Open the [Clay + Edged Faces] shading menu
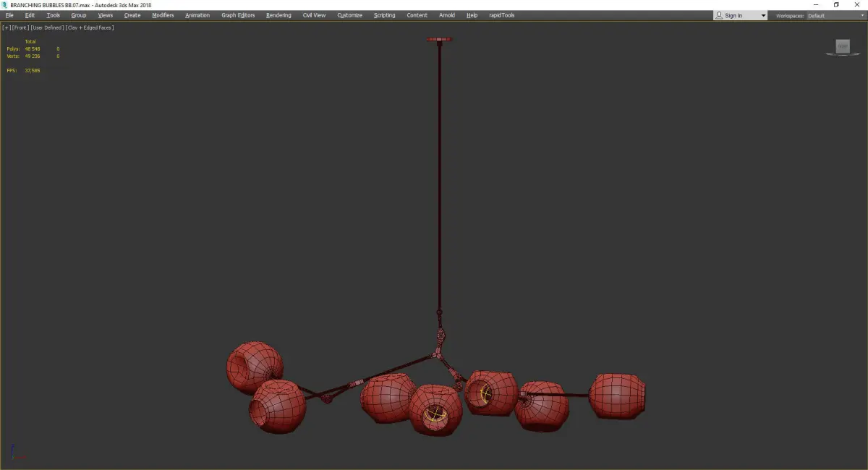 [90, 27]
